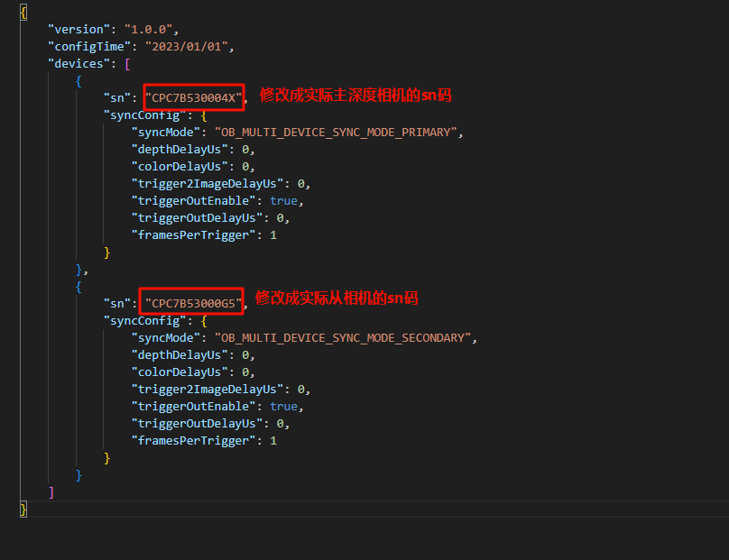Click the closing square bracket of the devices array

click(x=51, y=491)
